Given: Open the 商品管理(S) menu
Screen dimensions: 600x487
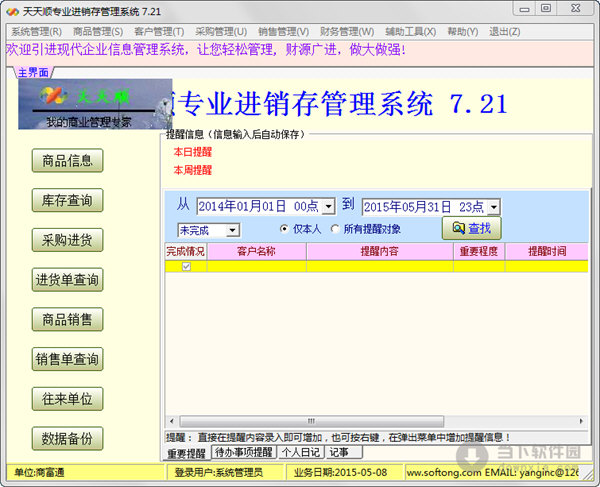Looking at the screenshot, I should pyautogui.click(x=98, y=32).
